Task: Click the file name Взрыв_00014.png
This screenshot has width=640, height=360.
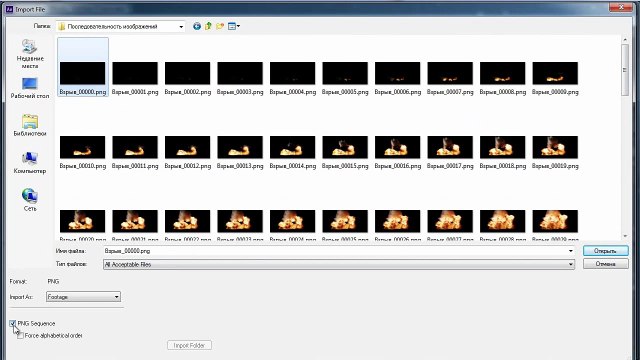Action: [x=293, y=166]
